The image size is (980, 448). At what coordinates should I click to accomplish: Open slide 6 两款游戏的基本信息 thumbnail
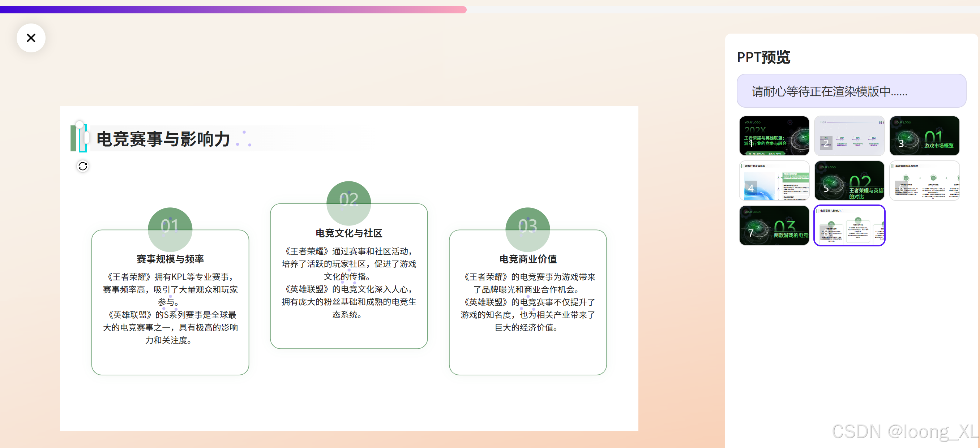[x=924, y=181]
